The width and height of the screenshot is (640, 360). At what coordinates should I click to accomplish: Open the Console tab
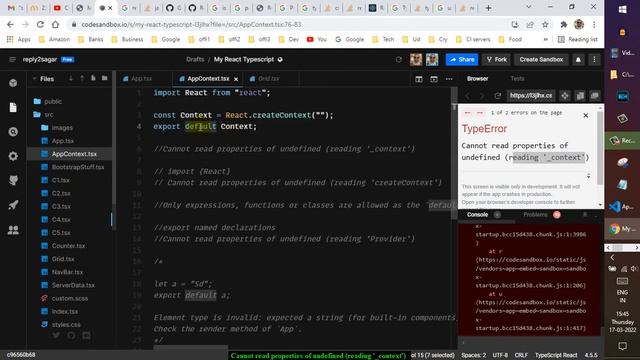[477, 215]
